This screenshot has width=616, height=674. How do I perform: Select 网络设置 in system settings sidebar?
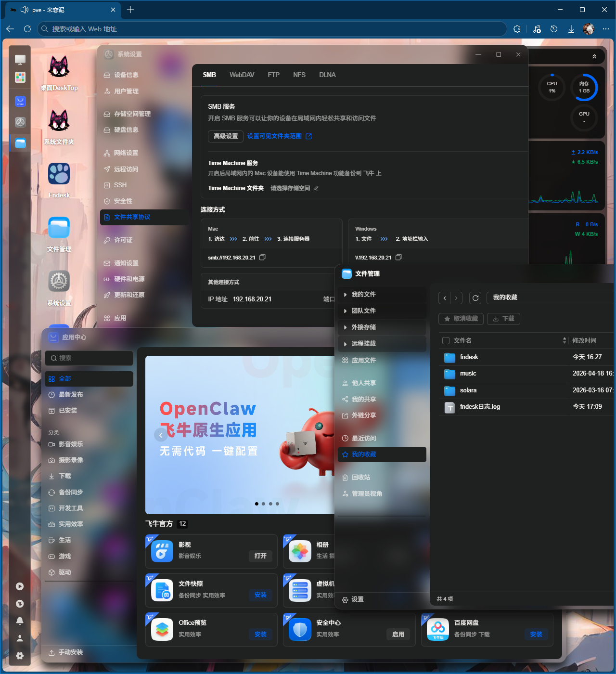[x=127, y=153]
